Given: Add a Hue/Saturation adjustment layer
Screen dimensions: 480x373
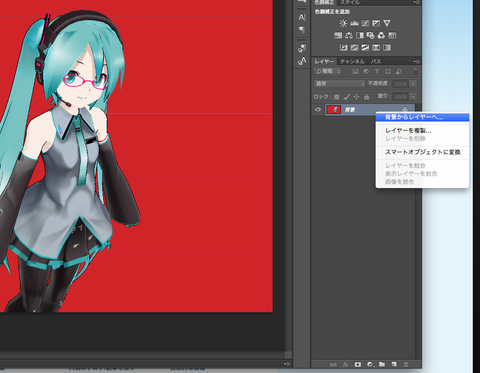Looking at the screenshot, I should click(x=338, y=35).
